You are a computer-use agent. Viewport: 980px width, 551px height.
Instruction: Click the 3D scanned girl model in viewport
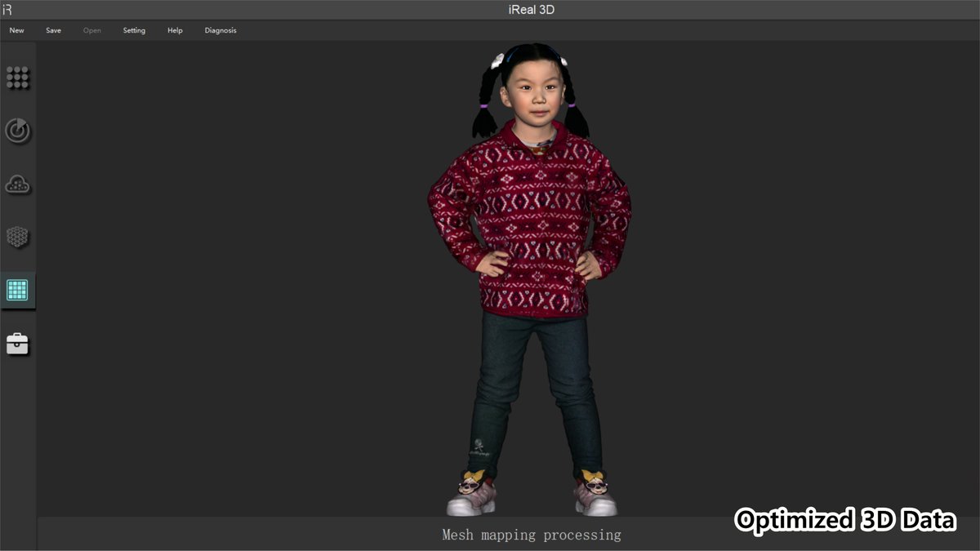[530, 279]
